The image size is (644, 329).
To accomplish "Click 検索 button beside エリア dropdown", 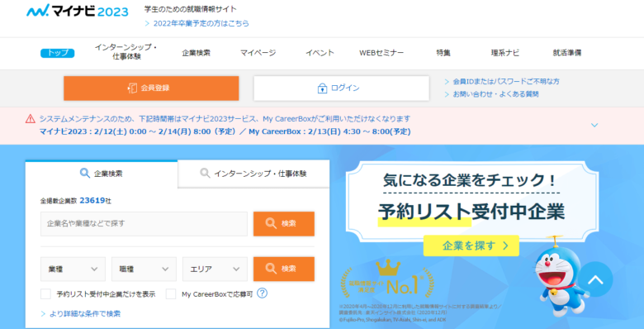I will coord(284,269).
